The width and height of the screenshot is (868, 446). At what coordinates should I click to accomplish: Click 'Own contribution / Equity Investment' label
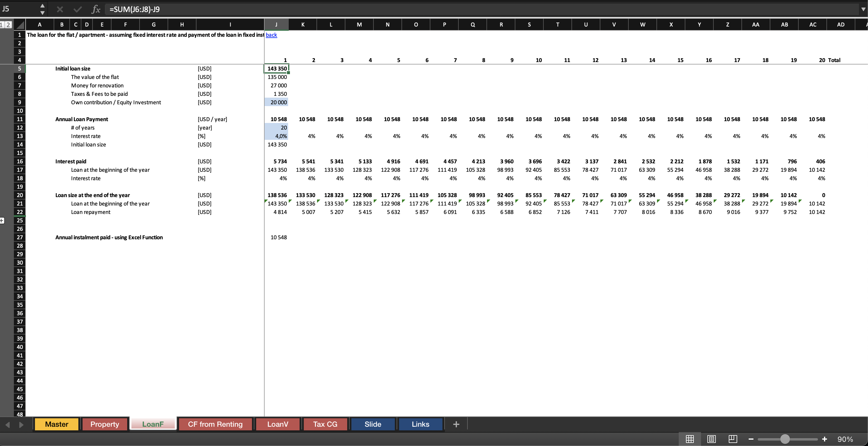coord(116,102)
